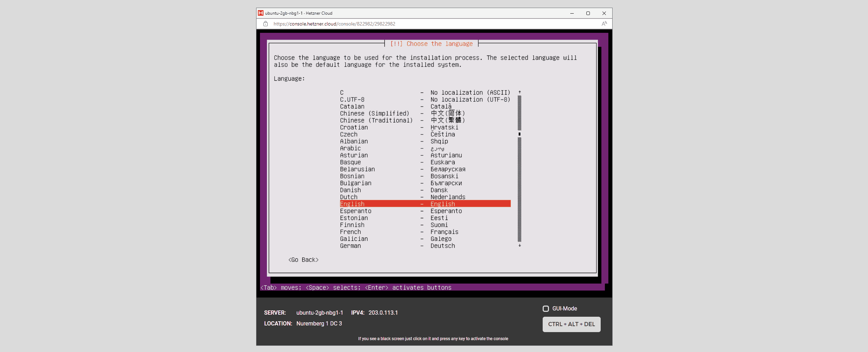
Task: Choose Chinese (Simplified) from the language list
Action: tap(375, 113)
